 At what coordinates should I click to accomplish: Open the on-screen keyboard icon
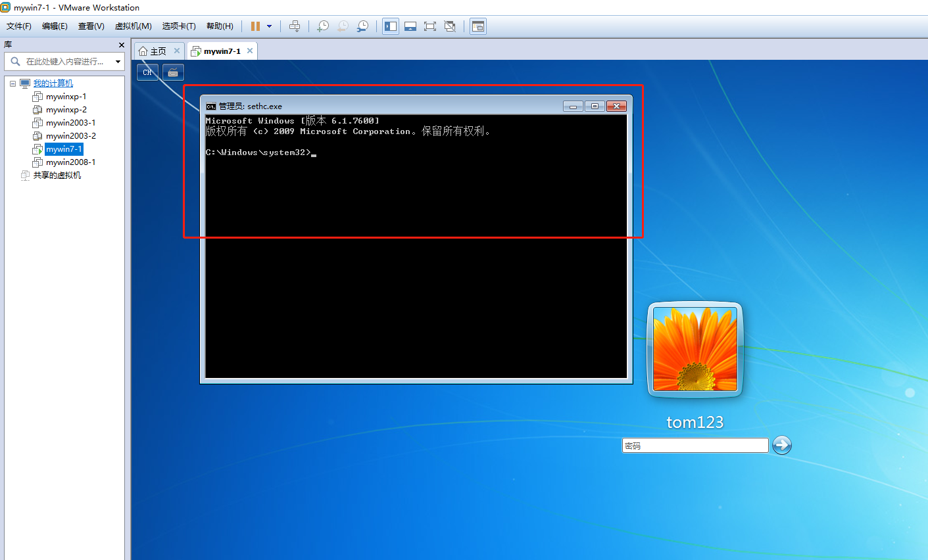[x=173, y=72]
